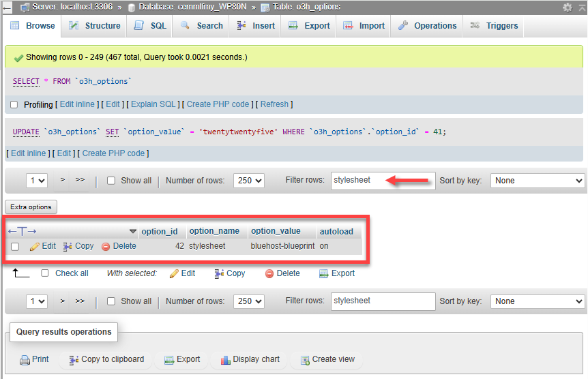Click the Refresh link
588x379 pixels.
click(274, 104)
